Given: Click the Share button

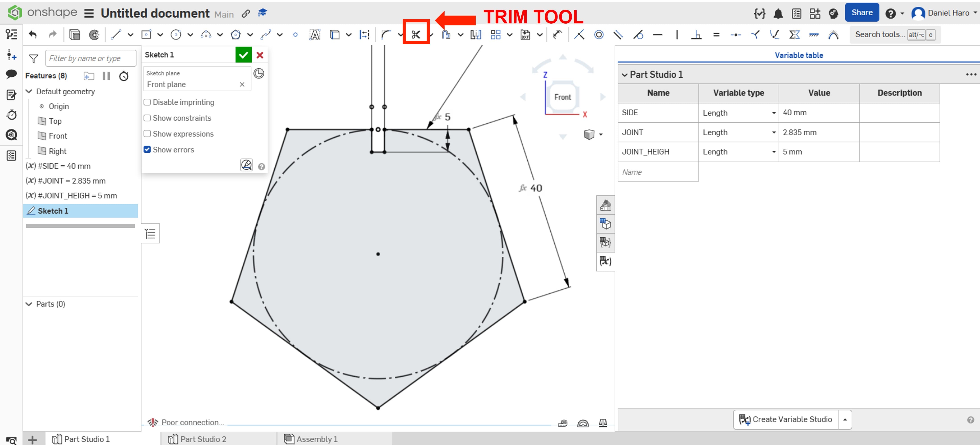Looking at the screenshot, I should pos(861,12).
